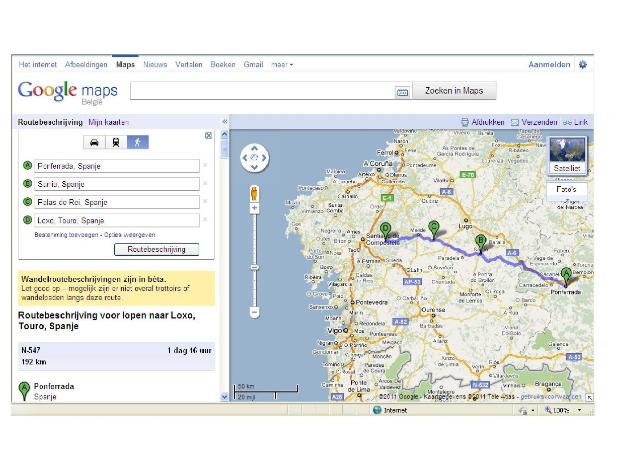
Task: Click the Internet zone status icon
Action: click(x=377, y=410)
